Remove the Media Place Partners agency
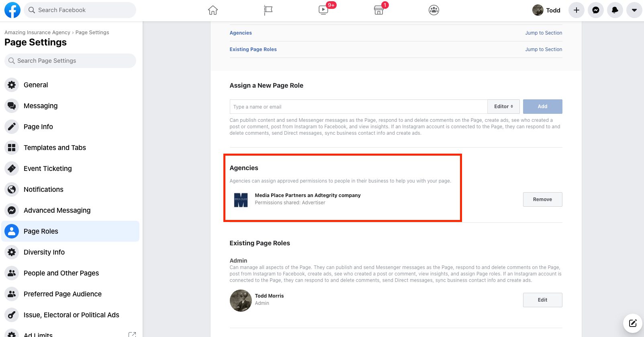This screenshot has width=644, height=337. [542, 199]
